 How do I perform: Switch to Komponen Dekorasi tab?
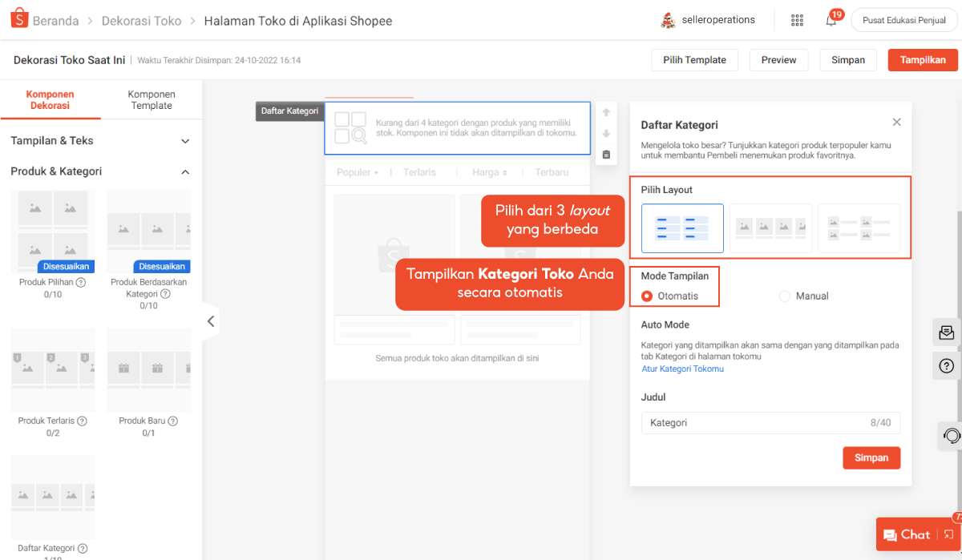point(50,100)
